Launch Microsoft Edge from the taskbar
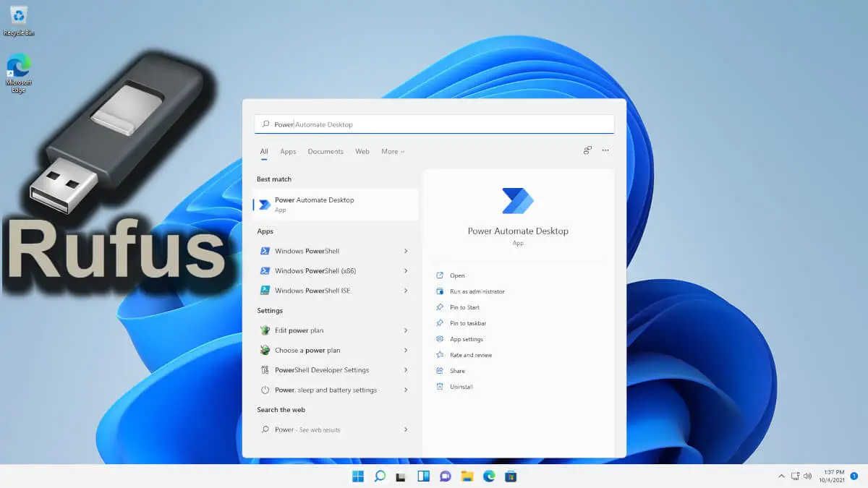Screen dimensions: 868x488 488,476
